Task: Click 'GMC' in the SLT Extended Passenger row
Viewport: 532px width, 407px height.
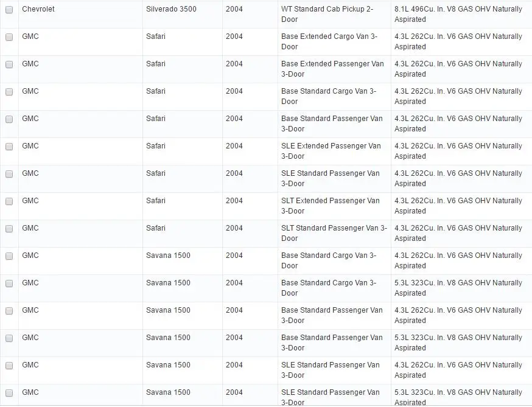Action: 30,201
